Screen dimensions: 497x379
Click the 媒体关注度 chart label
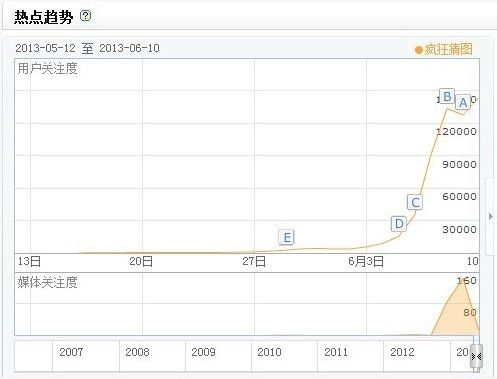[47, 282]
